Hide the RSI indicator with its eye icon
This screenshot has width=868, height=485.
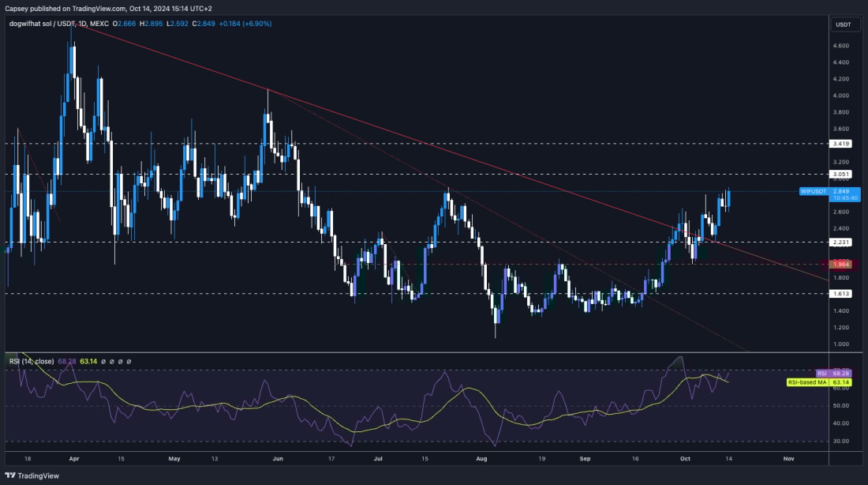point(103,363)
